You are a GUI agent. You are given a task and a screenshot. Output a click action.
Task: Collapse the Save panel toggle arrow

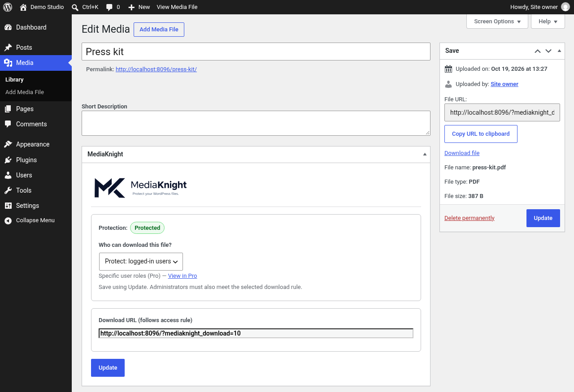point(559,51)
